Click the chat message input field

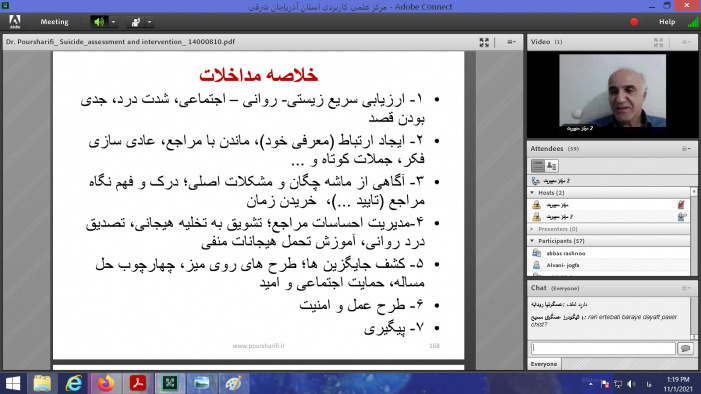click(x=603, y=348)
